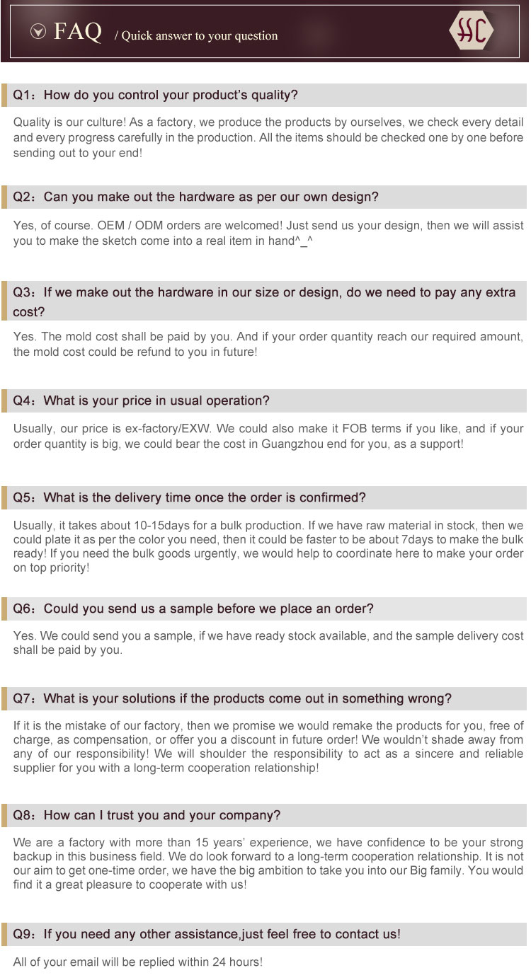Click the 10-15days bulk production answer
The width and height of the screenshot is (531, 980).
[x=268, y=546]
